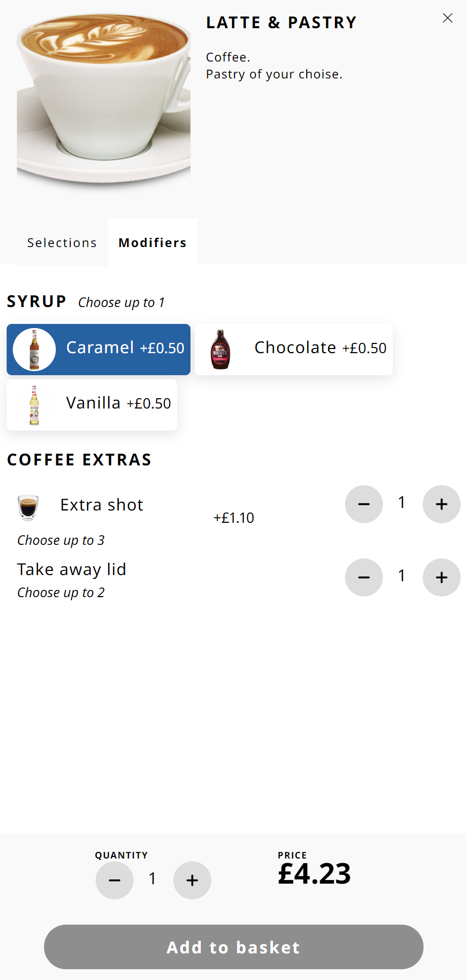Click the Vanilla syrup bottle icon
This screenshot has width=466, height=980.
pyautogui.click(x=34, y=405)
